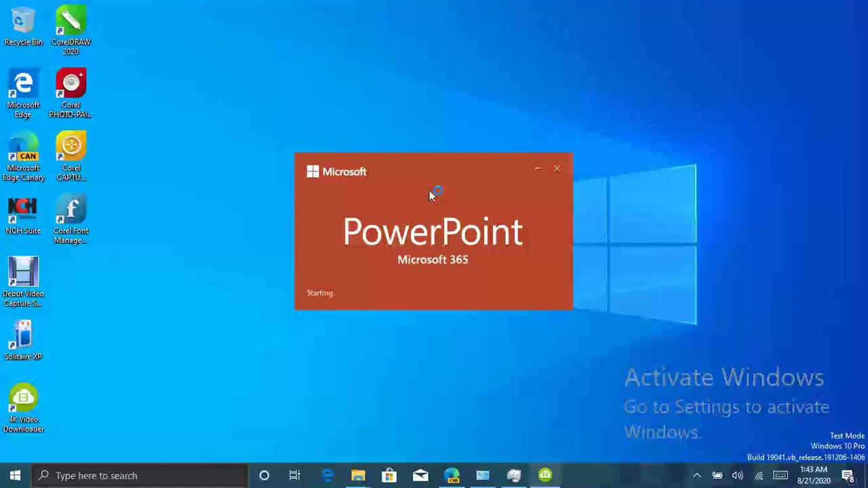The height and width of the screenshot is (488, 868).
Task: Open NCH Suite desktop shortcut
Action: pos(23,216)
